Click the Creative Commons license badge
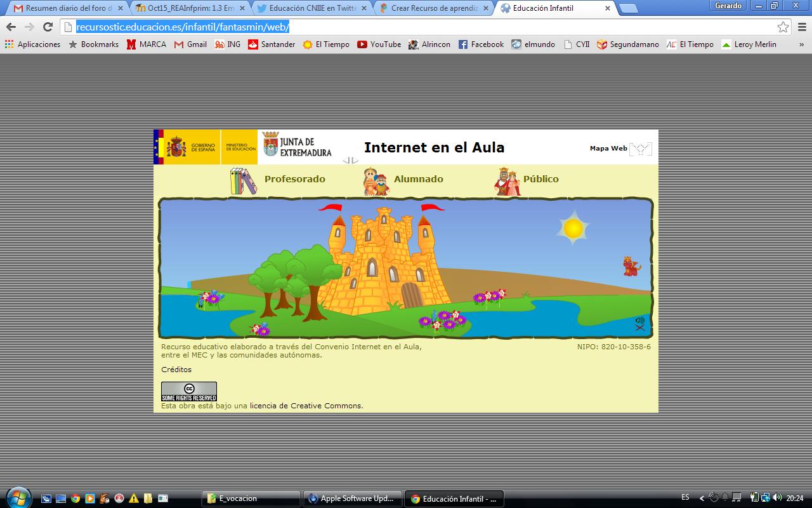 pyautogui.click(x=188, y=391)
